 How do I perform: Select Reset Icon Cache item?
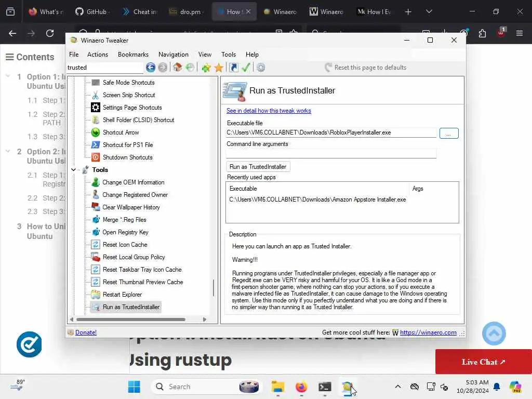[125, 245]
